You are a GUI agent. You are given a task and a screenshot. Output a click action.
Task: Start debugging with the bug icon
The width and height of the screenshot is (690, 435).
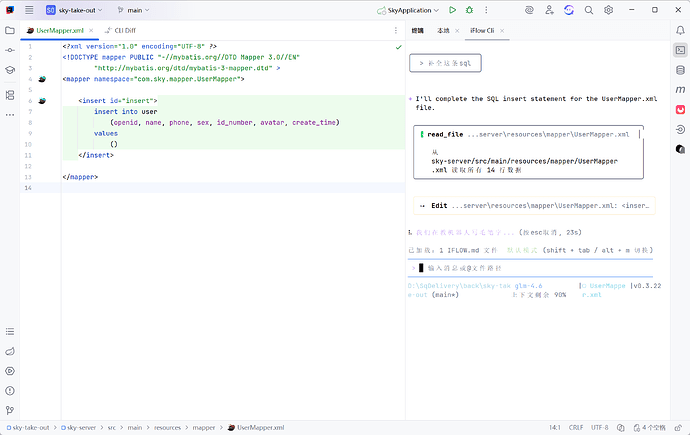[468, 10]
